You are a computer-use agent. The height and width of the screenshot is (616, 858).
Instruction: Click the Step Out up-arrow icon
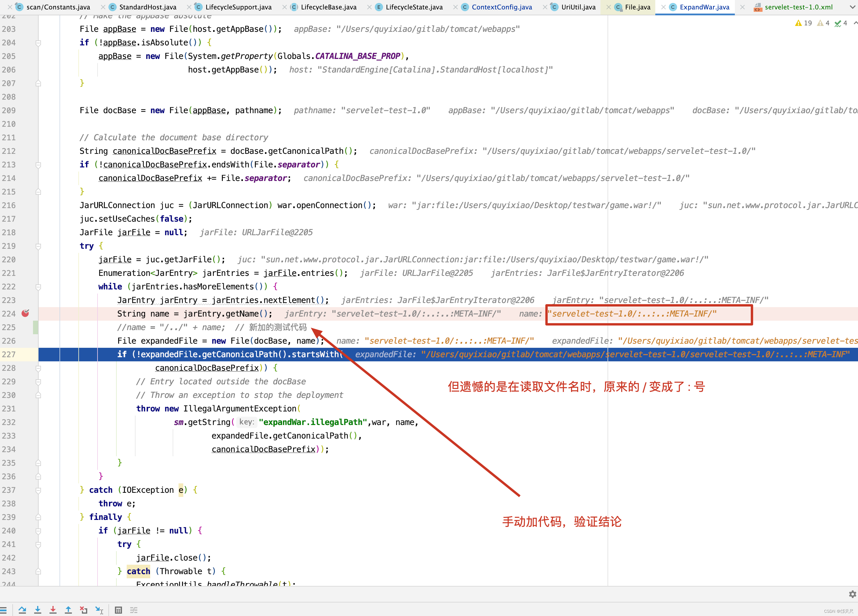click(x=68, y=610)
